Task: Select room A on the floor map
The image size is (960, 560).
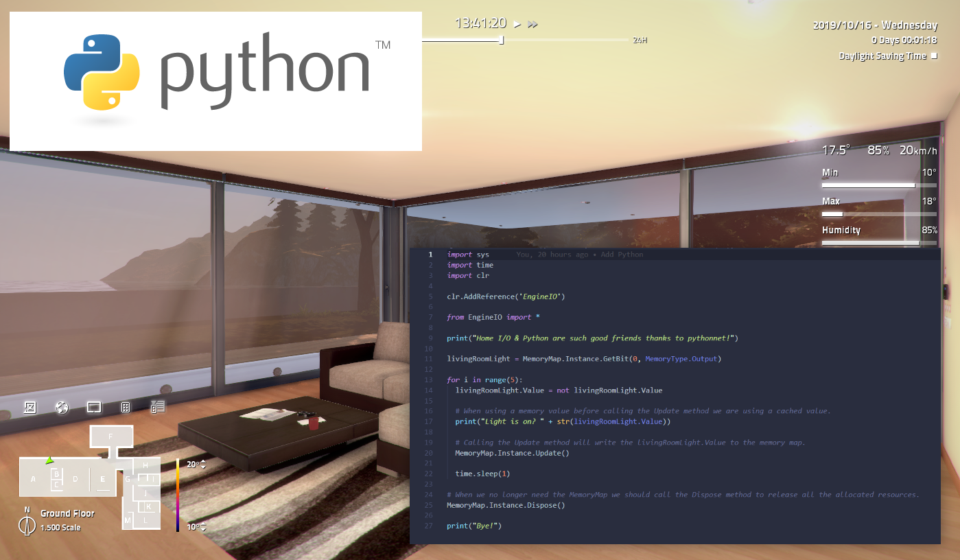Action: pyautogui.click(x=33, y=478)
